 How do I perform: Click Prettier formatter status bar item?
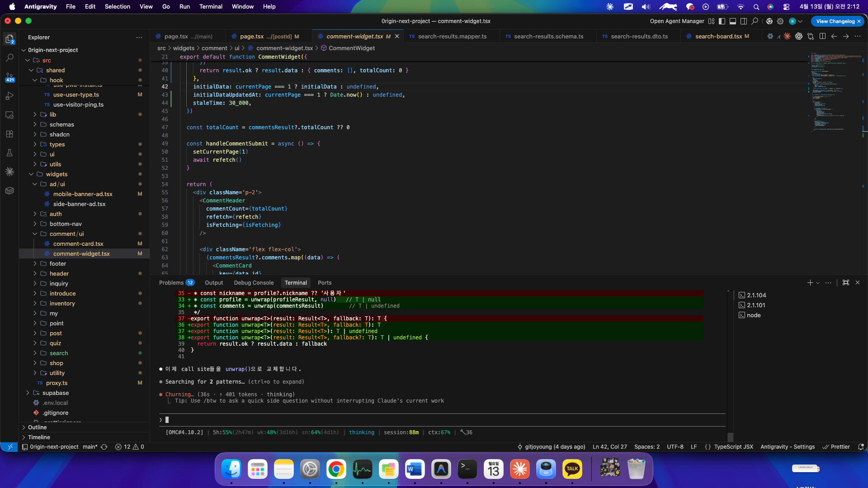pos(836,447)
